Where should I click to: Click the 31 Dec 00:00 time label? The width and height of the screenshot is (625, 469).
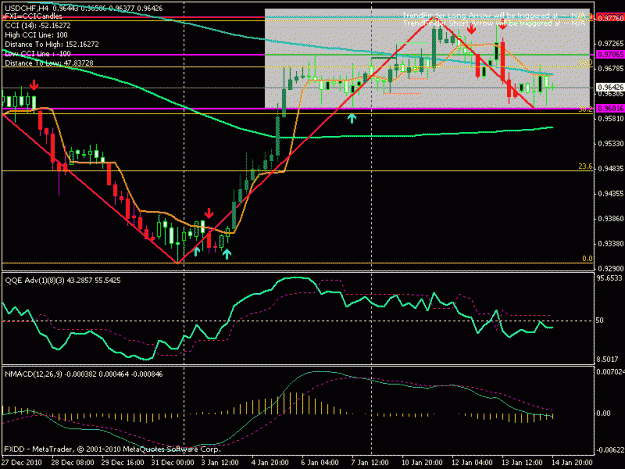(x=173, y=463)
